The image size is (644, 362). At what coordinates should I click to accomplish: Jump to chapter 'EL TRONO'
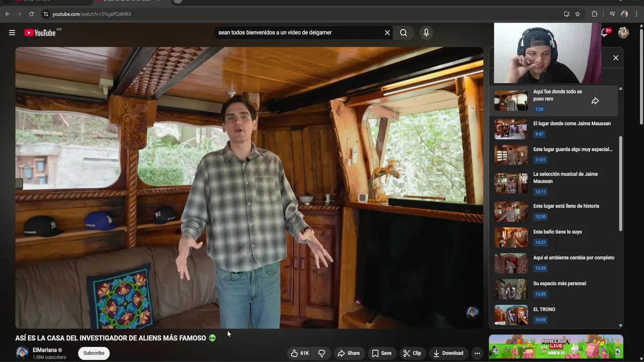[553, 315]
